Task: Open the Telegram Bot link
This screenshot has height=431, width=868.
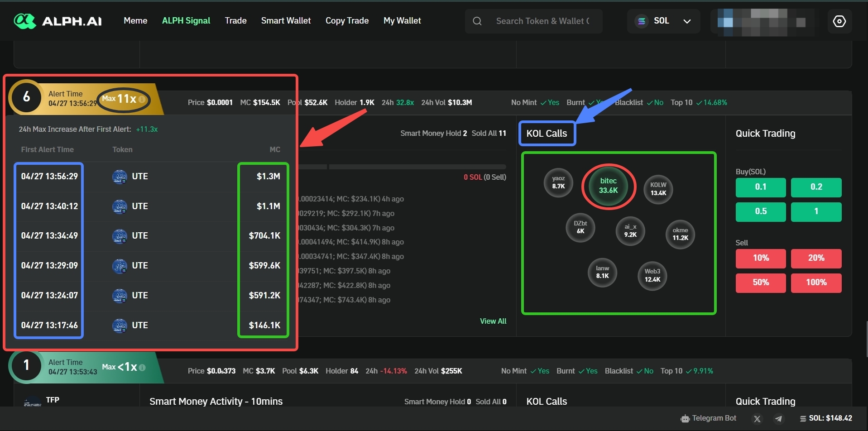Action: [708, 418]
